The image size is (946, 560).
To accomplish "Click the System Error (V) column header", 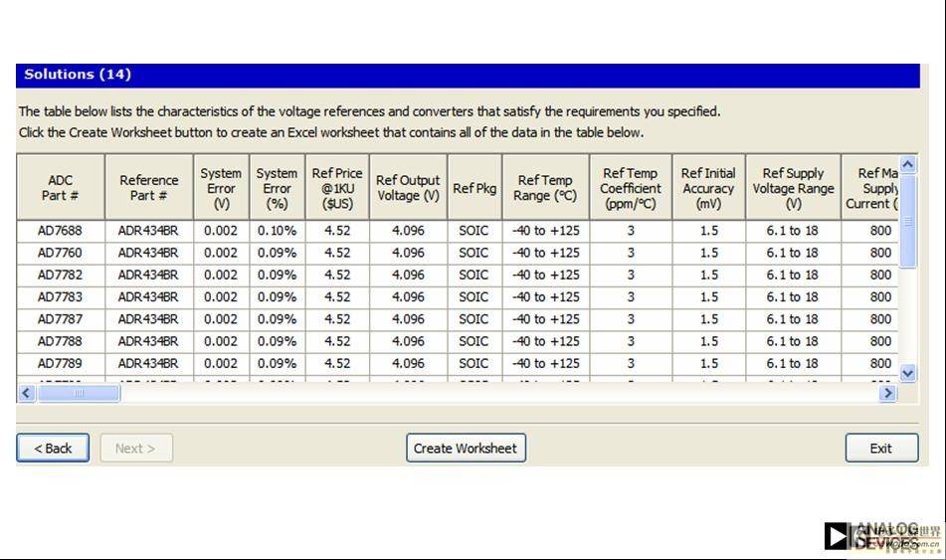I will 222,187.
